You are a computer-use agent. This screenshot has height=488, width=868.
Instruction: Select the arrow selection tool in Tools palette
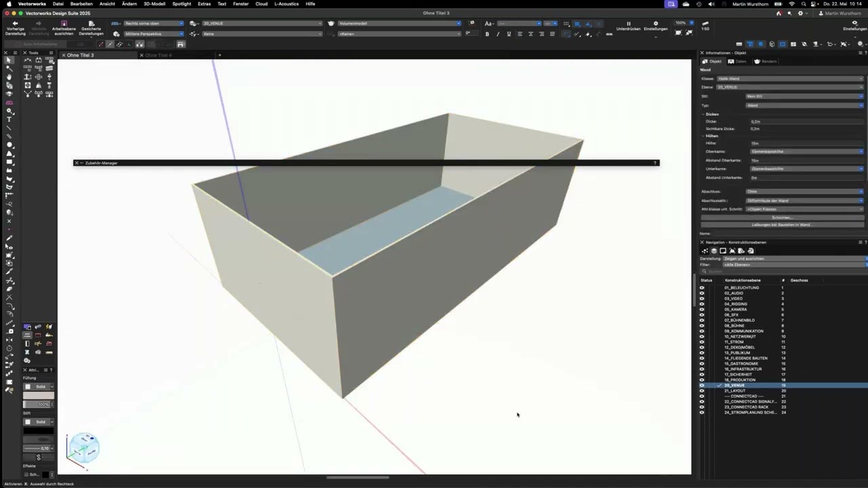pos(9,60)
